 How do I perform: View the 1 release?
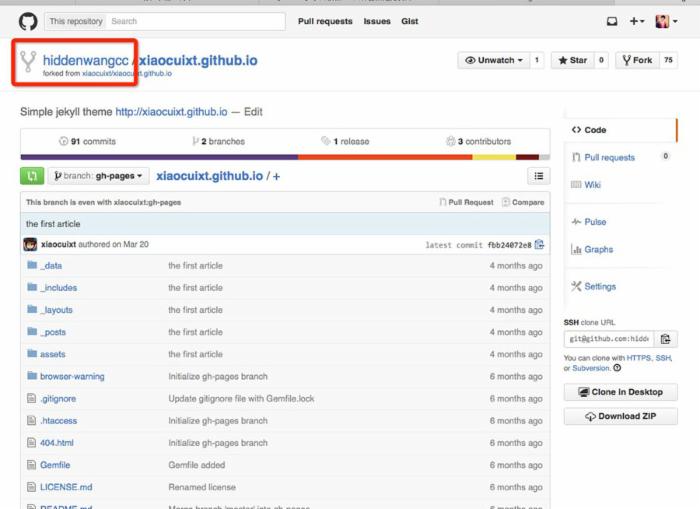[345, 142]
